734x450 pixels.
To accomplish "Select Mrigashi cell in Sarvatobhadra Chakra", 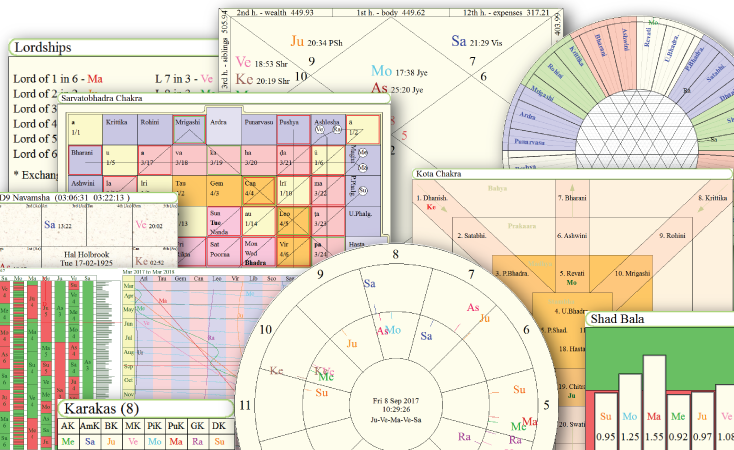I will (190, 130).
